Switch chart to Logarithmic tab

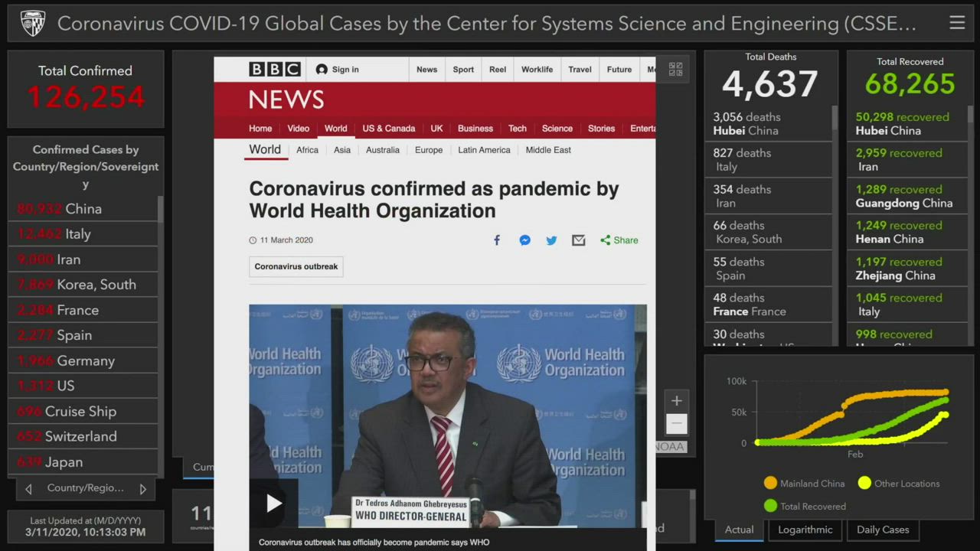point(805,530)
